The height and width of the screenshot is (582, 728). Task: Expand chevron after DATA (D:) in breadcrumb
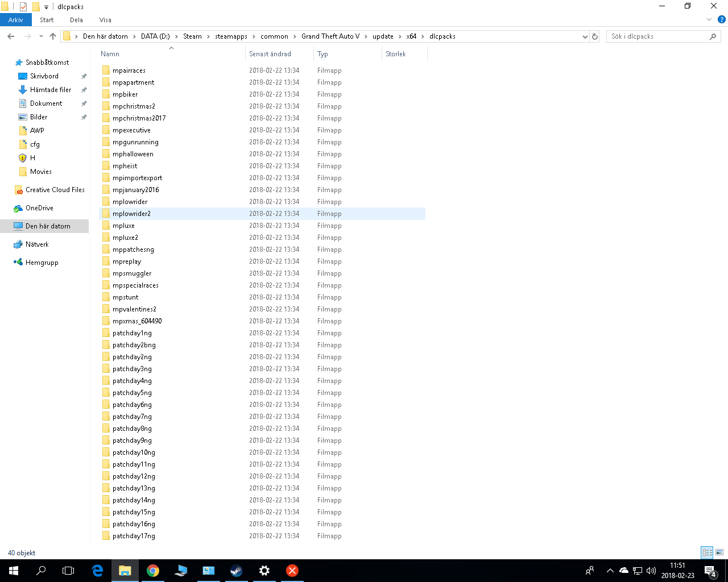pyautogui.click(x=176, y=36)
